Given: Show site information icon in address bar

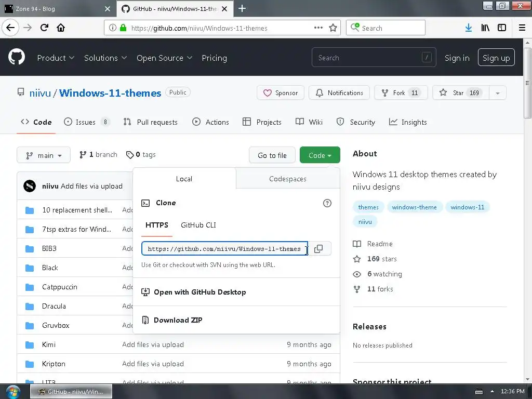Looking at the screenshot, I should coord(113,28).
